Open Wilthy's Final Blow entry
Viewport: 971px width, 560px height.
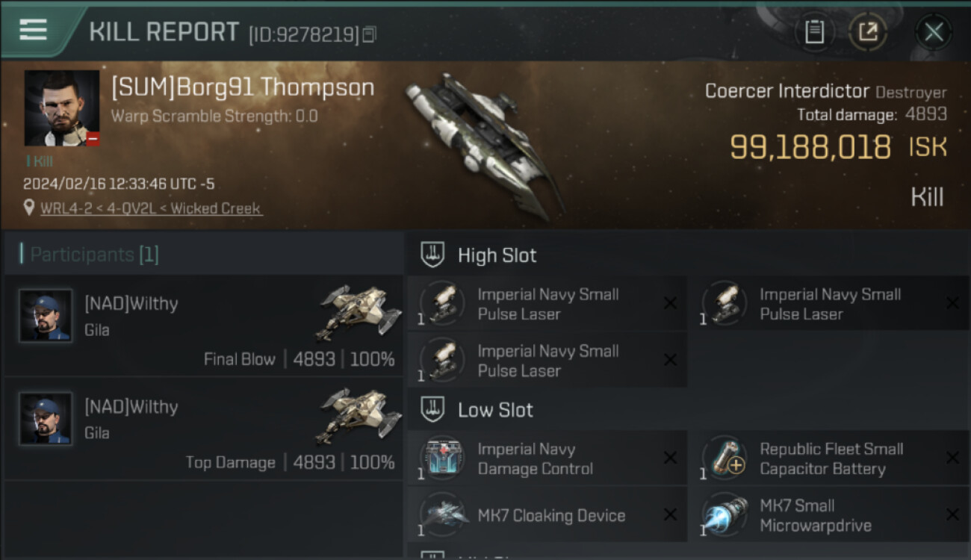tap(203, 325)
